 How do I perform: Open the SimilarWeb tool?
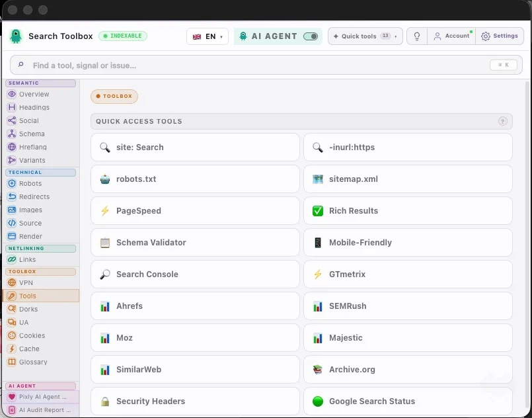pos(195,370)
